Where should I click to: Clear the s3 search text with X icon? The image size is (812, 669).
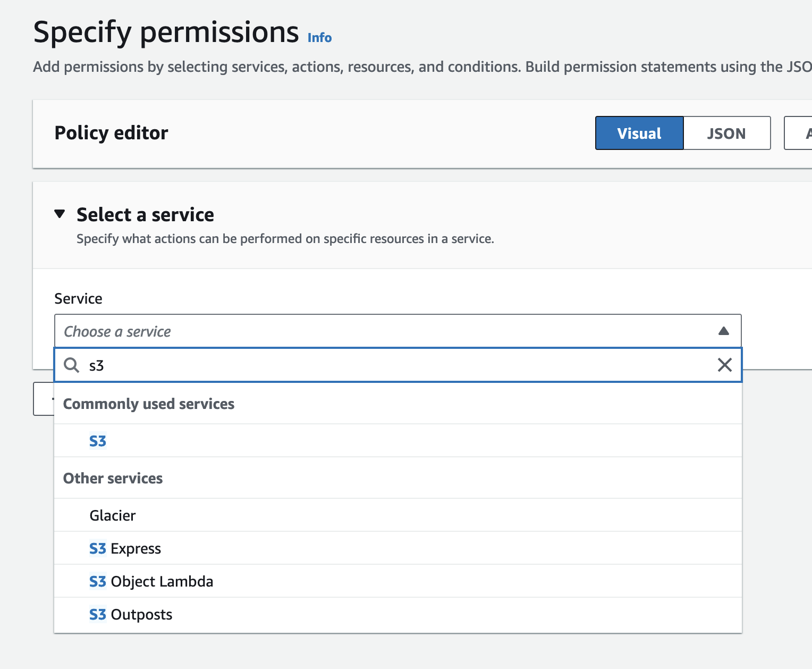click(724, 365)
